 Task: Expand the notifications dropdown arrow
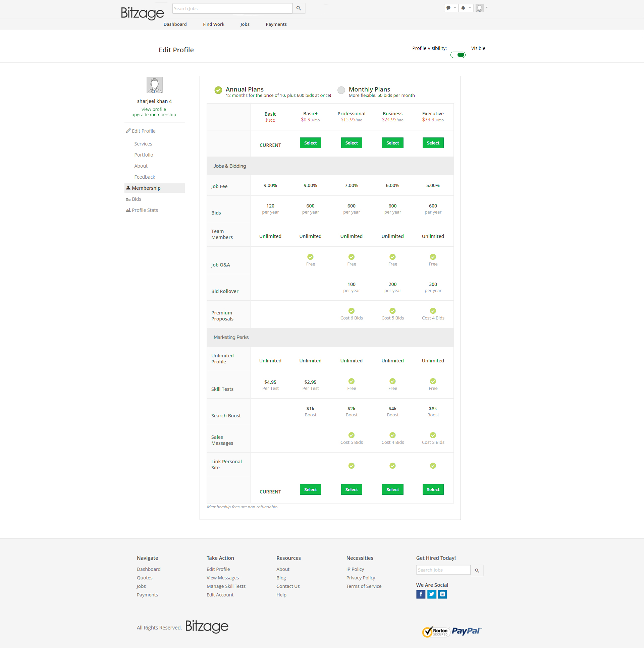(x=470, y=8)
